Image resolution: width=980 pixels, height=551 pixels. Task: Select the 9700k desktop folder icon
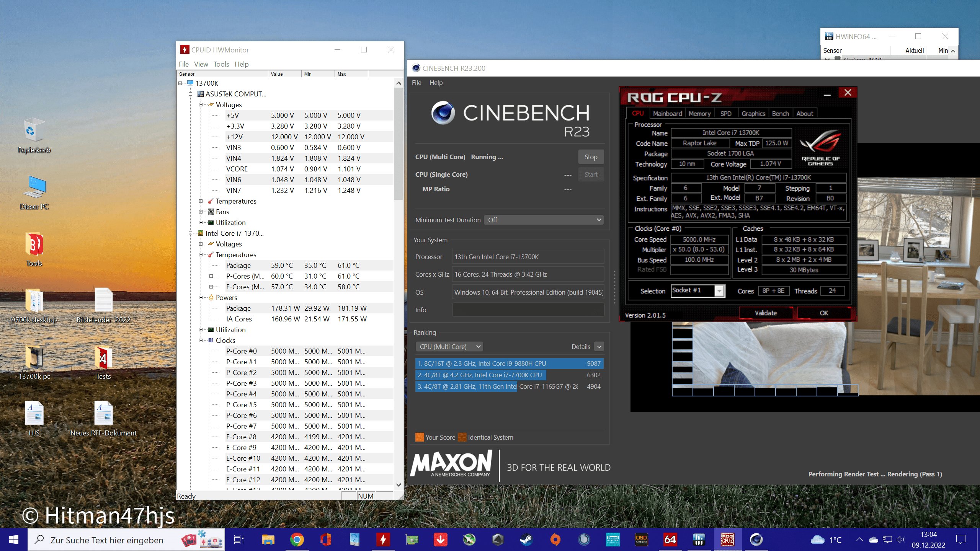click(x=34, y=305)
